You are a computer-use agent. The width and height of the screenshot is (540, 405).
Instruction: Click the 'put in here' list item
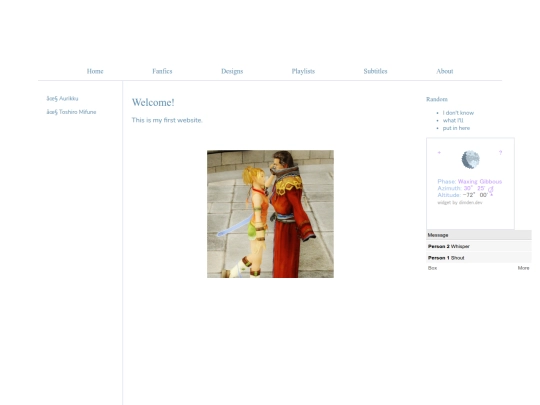pyautogui.click(x=456, y=128)
